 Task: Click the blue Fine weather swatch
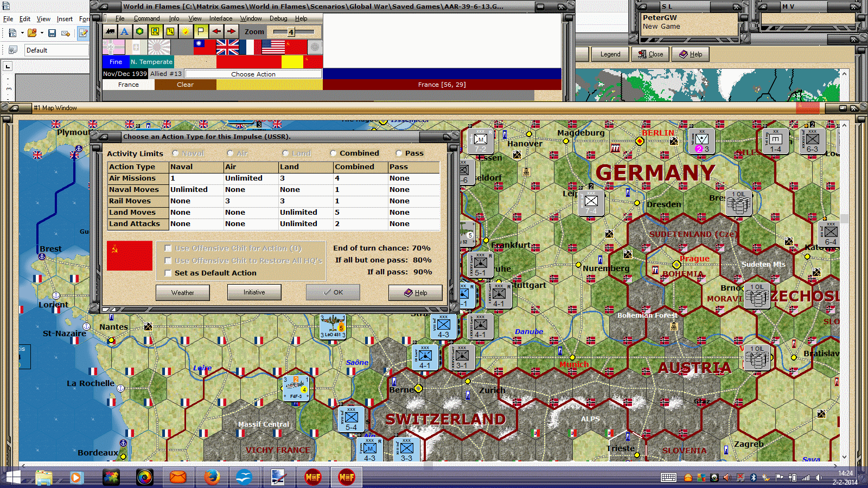coord(116,62)
